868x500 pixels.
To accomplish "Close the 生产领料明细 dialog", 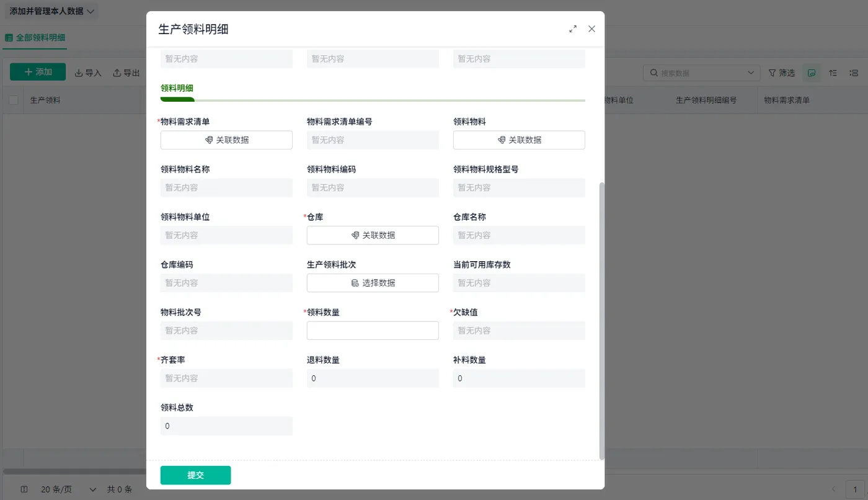I will (591, 29).
